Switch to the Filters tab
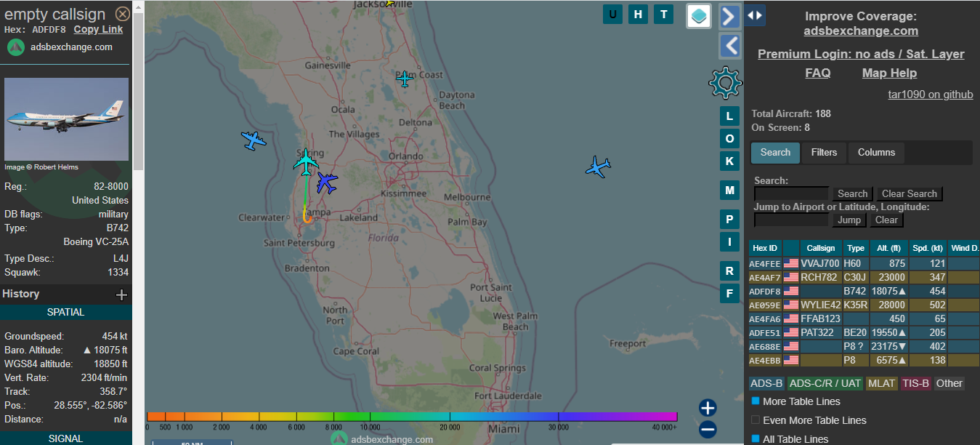Viewport: 980px width, 445px height. [824, 153]
